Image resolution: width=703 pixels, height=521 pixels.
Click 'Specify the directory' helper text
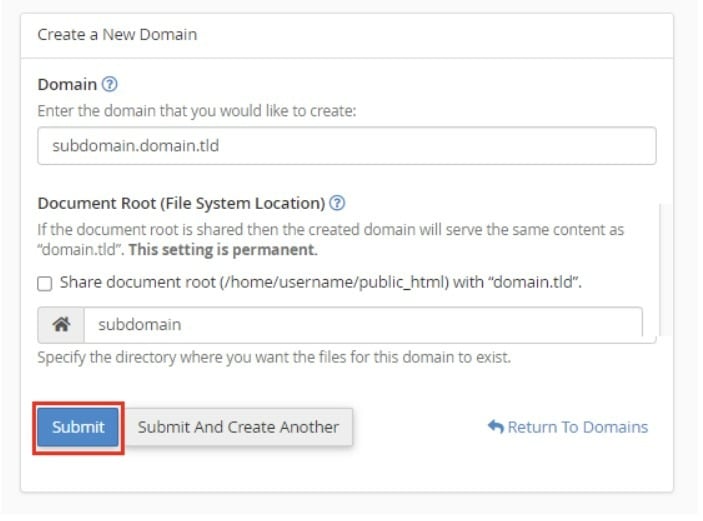274,357
